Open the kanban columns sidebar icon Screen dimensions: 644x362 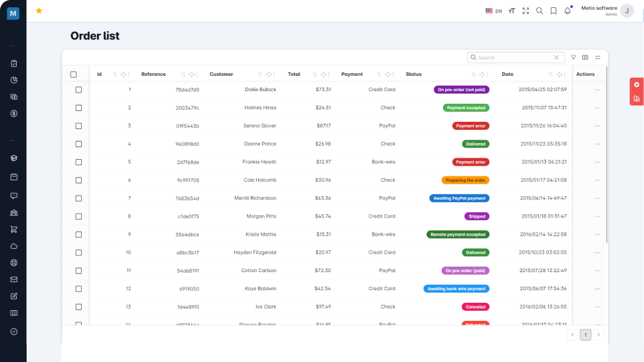(x=14, y=313)
